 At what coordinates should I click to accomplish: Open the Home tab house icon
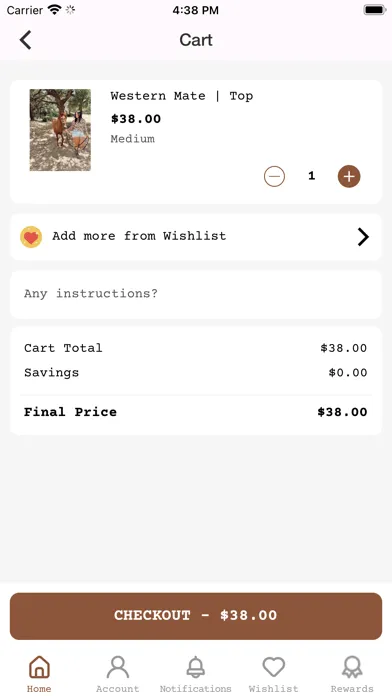tap(39, 667)
